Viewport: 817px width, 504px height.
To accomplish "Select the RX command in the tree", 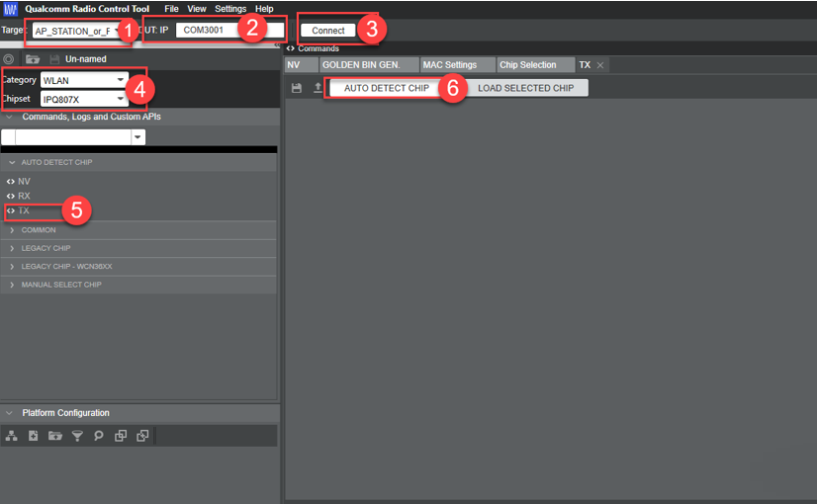I will (x=24, y=196).
